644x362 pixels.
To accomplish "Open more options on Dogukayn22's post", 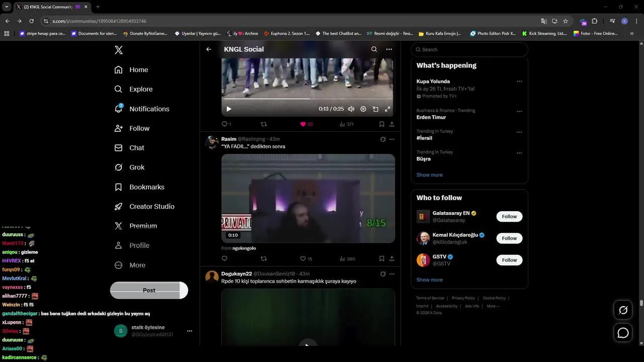I will (x=392, y=274).
